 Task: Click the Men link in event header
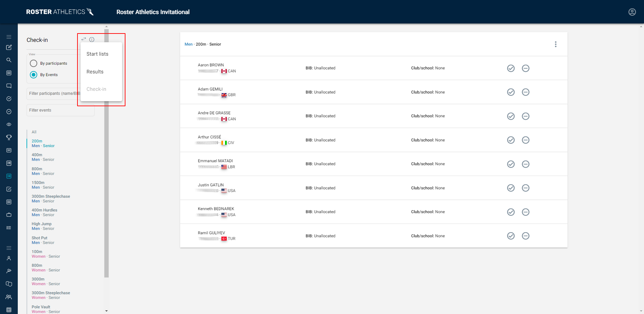point(189,44)
